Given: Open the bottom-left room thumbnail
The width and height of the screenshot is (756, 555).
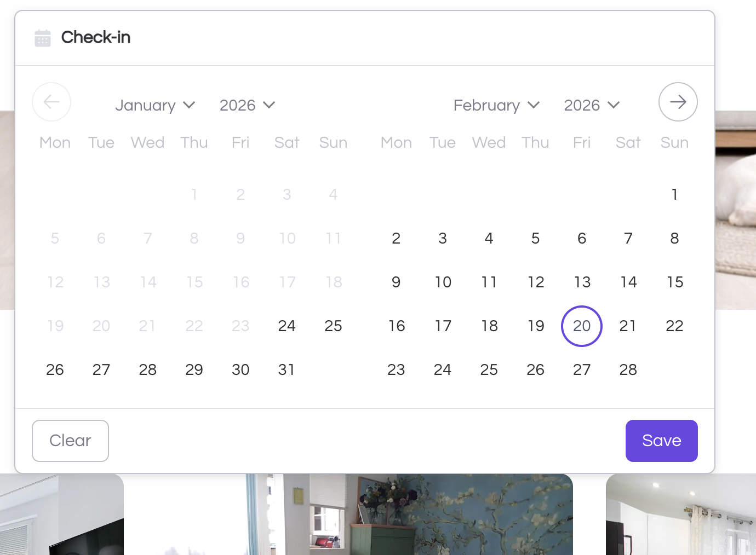Looking at the screenshot, I should coord(61,514).
